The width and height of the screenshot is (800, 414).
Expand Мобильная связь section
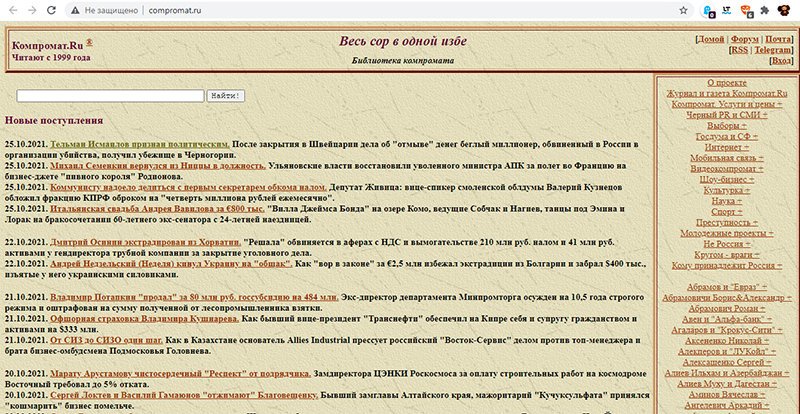(x=727, y=158)
